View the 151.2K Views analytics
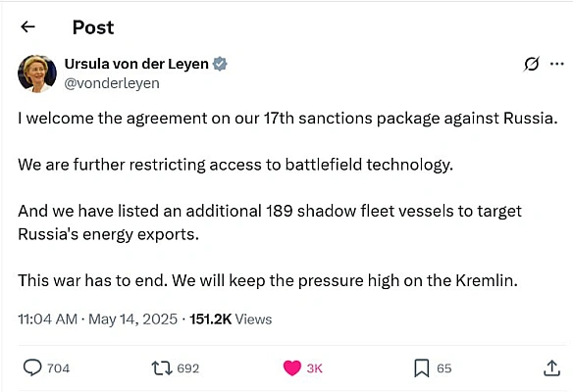Viewport: 573px width, 392px height. (x=231, y=319)
